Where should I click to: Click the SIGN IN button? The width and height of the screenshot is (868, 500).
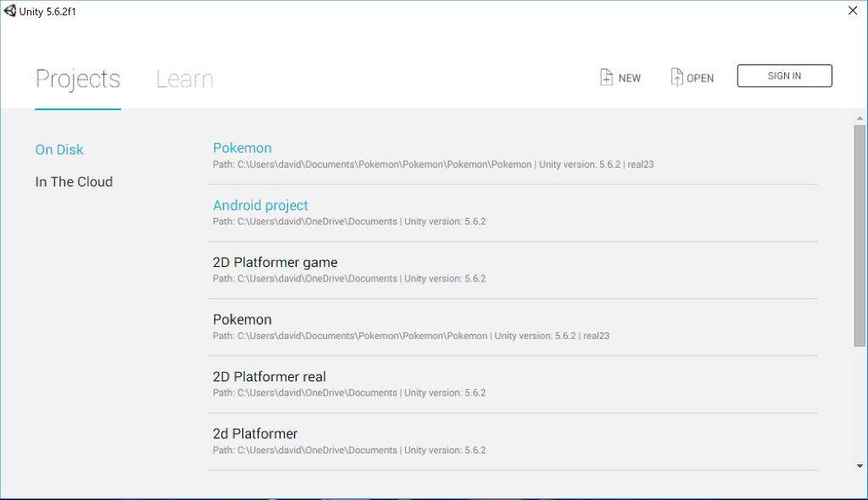pyautogui.click(x=784, y=76)
